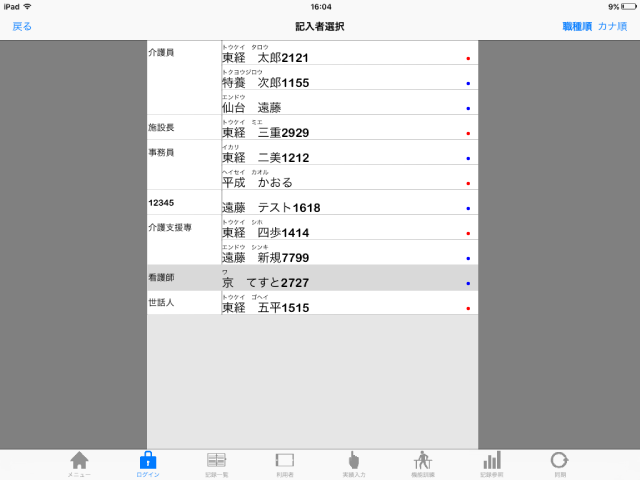Select the 実績入力 hand icon
The image size is (640, 480).
pos(353,463)
